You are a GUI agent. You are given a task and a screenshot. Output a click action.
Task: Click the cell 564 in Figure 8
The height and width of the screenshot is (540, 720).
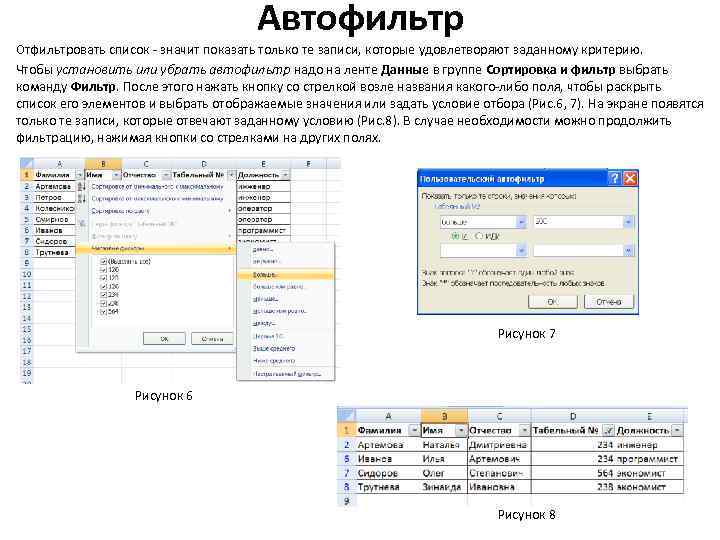click(x=573, y=472)
